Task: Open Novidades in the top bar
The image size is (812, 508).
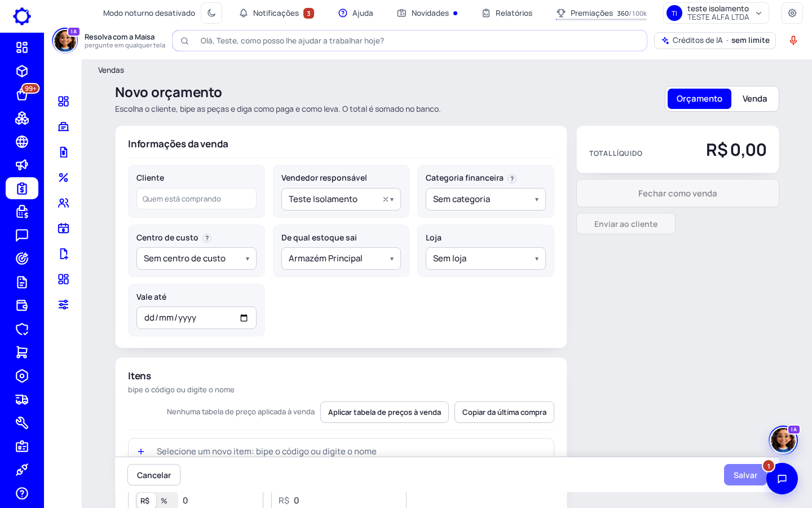Action: click(x=427, y=13)
